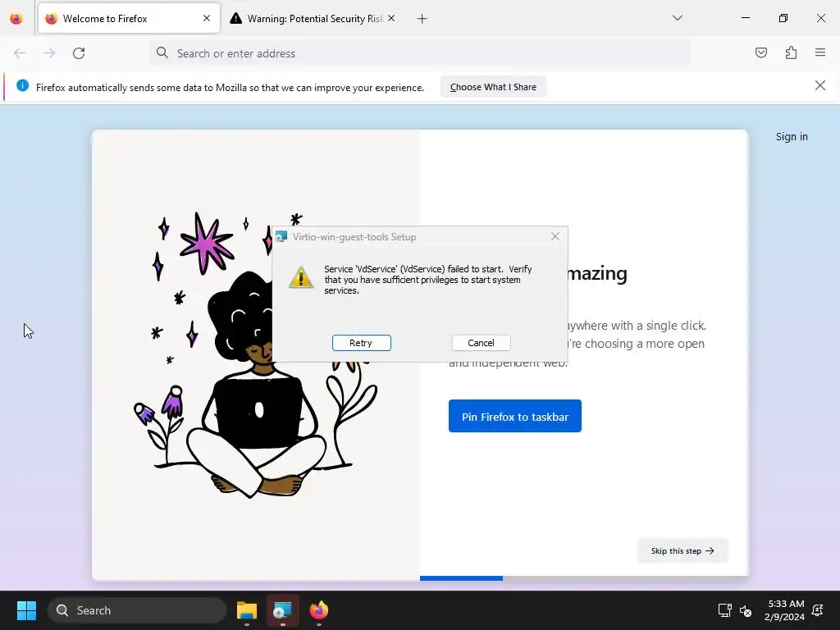Click the network status tray icon
The width and height of the screenshot is (840, 630).
724,610
